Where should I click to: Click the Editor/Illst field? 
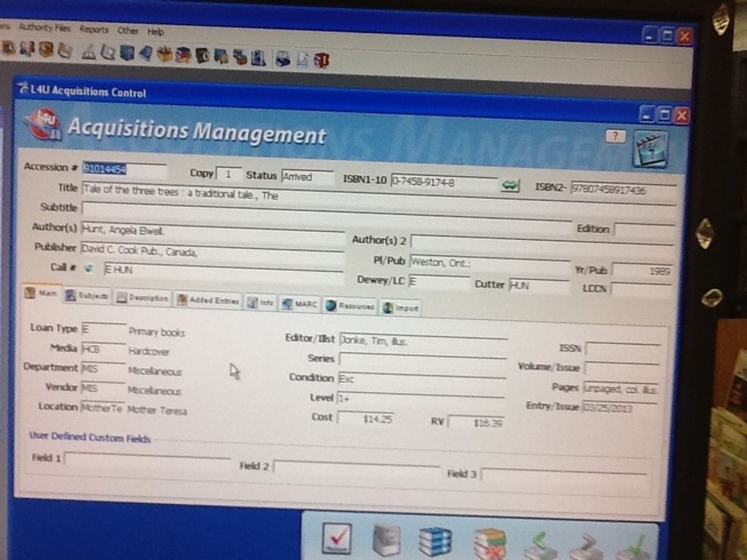click(422, 341)
